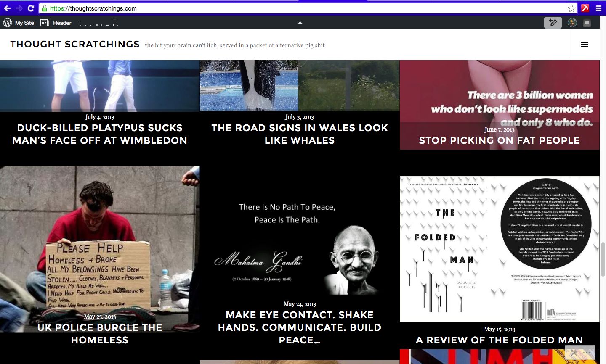The image size is (606, 364).
Task: Open the red arrow browser extension
Action: [x=585, y=8]
